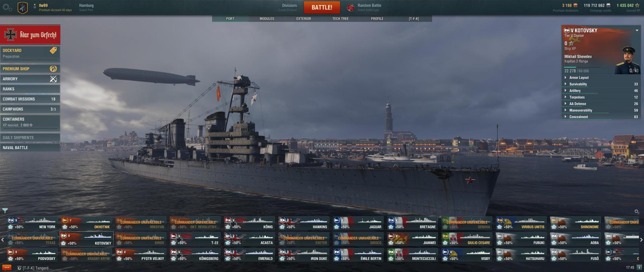Open the Modules tab
The width and height of the screenshot is (644, 272).
(x=267, y=19)
